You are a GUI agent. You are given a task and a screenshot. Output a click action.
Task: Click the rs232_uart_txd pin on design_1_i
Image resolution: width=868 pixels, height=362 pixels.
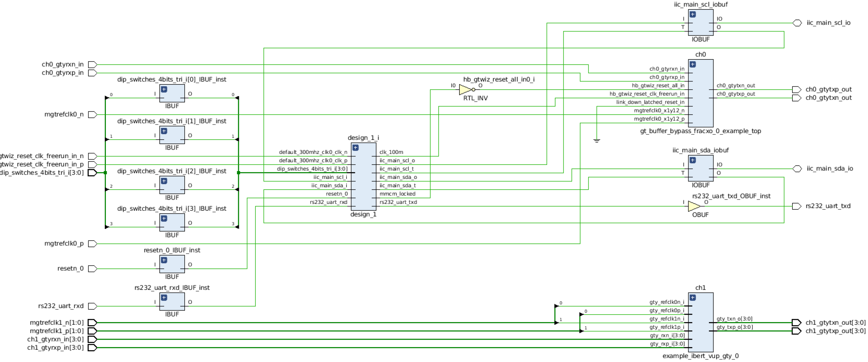pos(398,202)
